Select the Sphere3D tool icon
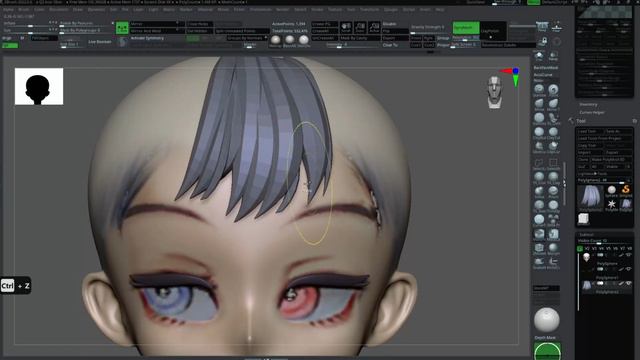 (611, 191)
